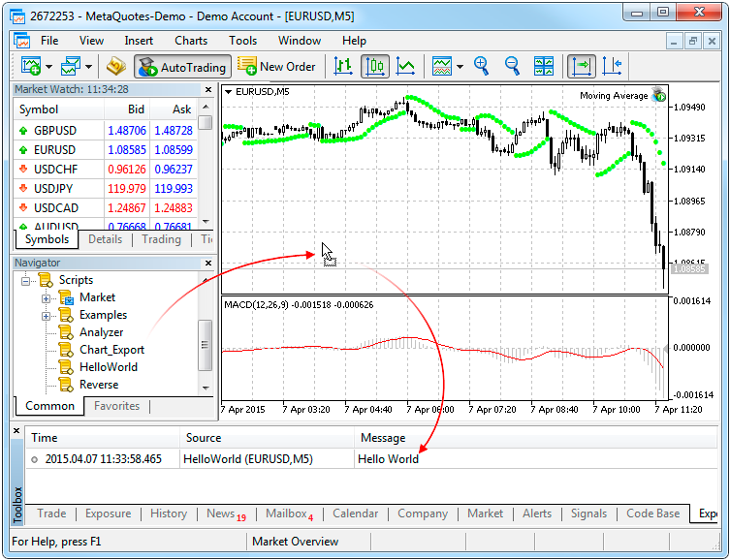Open the Calendar tab in Toolbox
This screenshot has width=730, height=560.
coord(355,513)
